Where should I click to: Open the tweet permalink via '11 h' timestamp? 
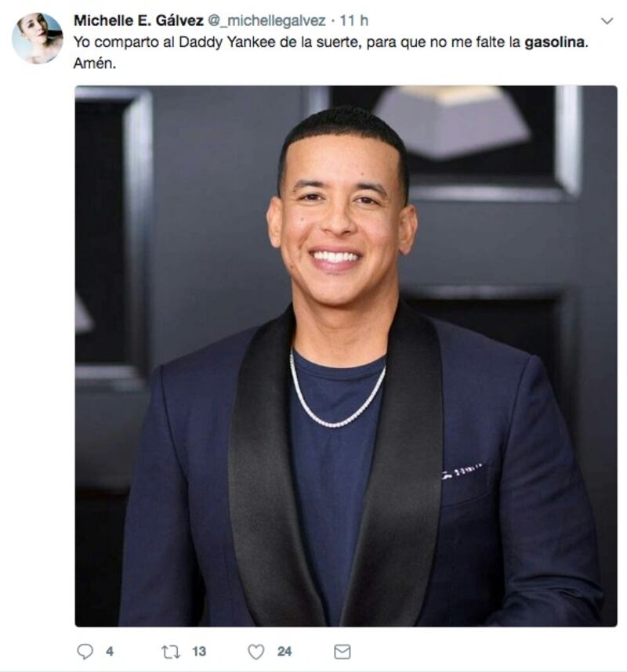tap(353, 20)
